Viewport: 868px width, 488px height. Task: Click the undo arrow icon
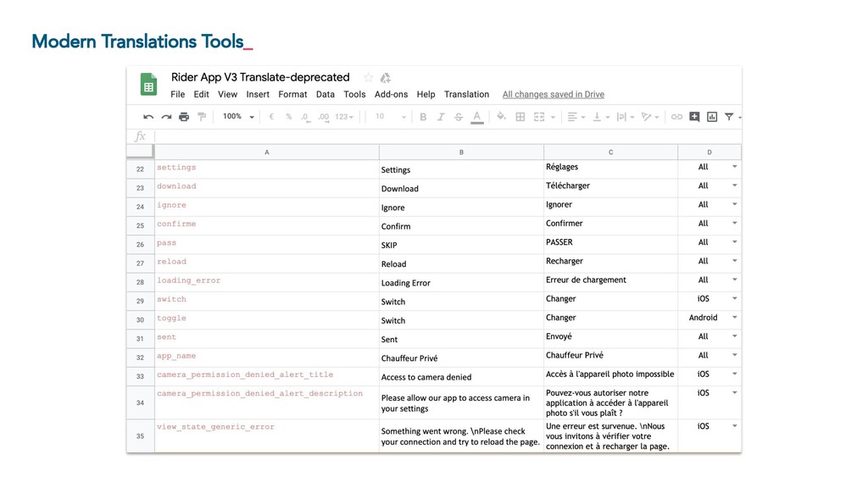tap(148, 117)
